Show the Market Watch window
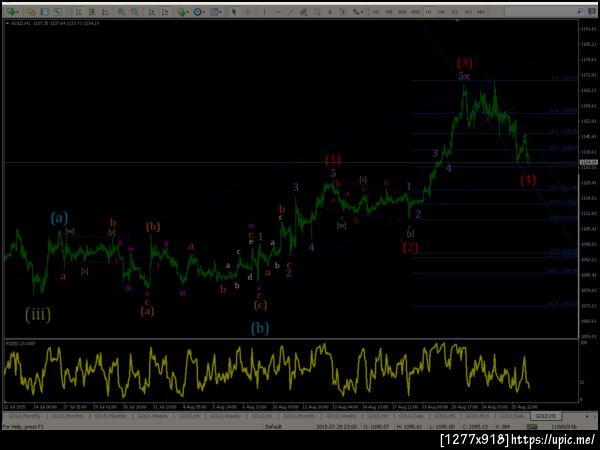 (x=44, y=12)
